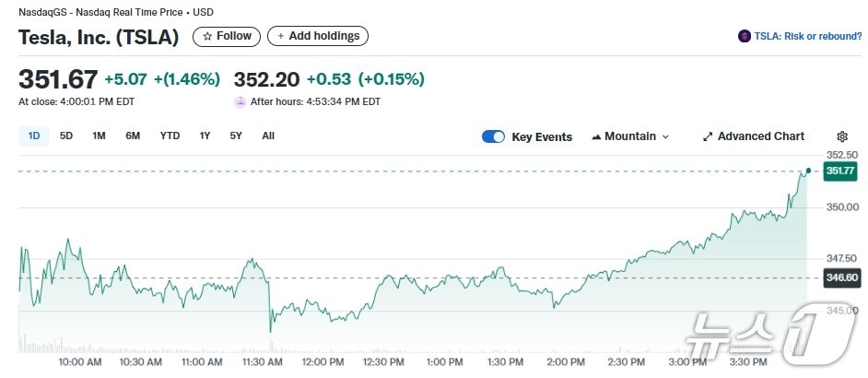Expand the Mountain chart type dropdown
Image resolution: width=868 pixels, height=378 pixels.
click(630, 136)
